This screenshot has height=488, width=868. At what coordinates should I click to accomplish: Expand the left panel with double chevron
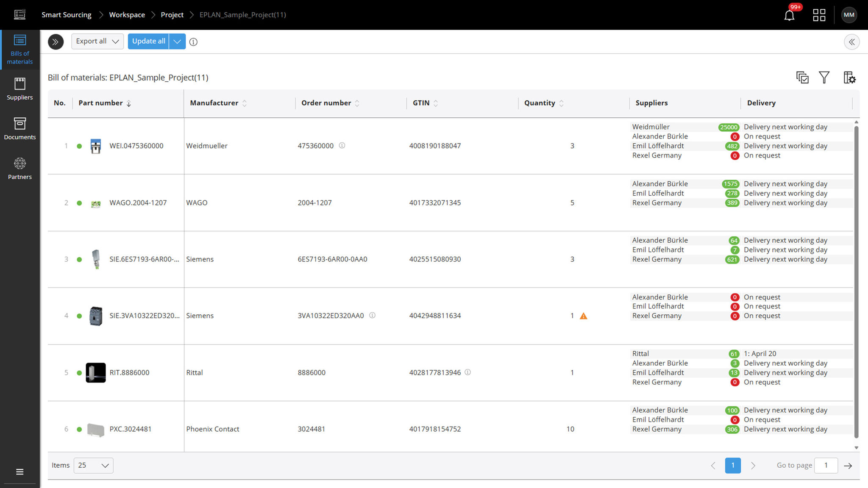[56, 42]
